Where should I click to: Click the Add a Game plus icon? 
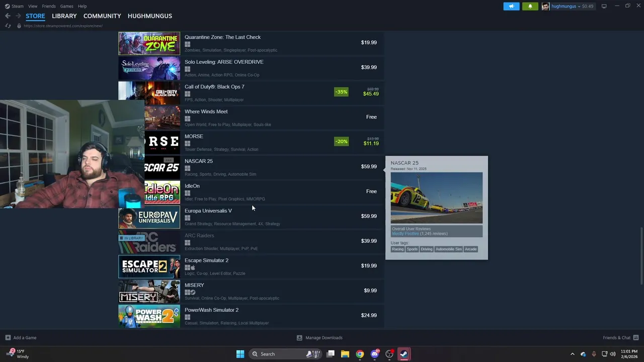8,337
